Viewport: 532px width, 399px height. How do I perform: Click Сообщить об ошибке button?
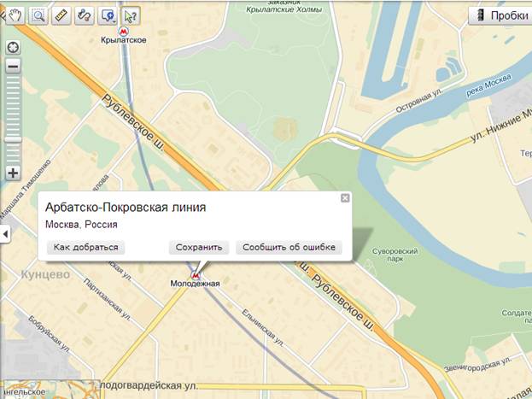289,247
